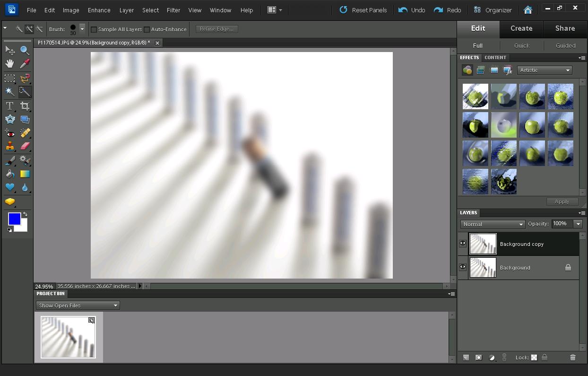Open the Artistic effects dropdown

[x=545, y=70]
